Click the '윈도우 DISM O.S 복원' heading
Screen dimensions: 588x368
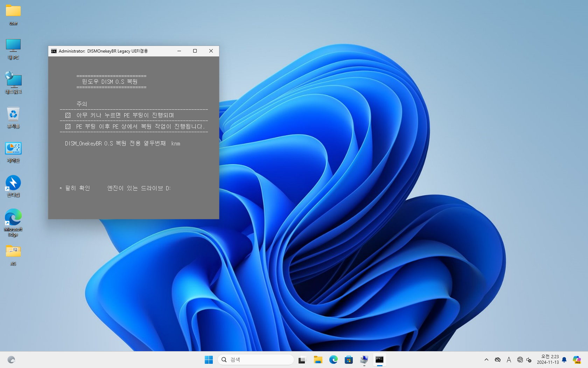pyautogui.click(x=110, y=82)
